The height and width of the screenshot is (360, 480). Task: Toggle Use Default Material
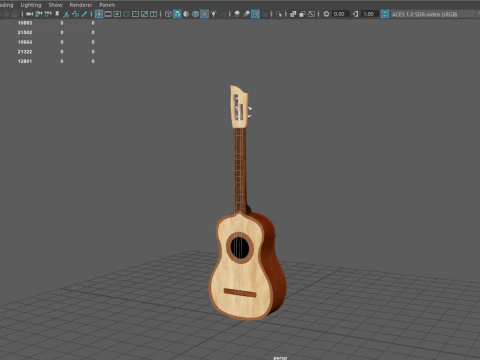pos(186,14)
